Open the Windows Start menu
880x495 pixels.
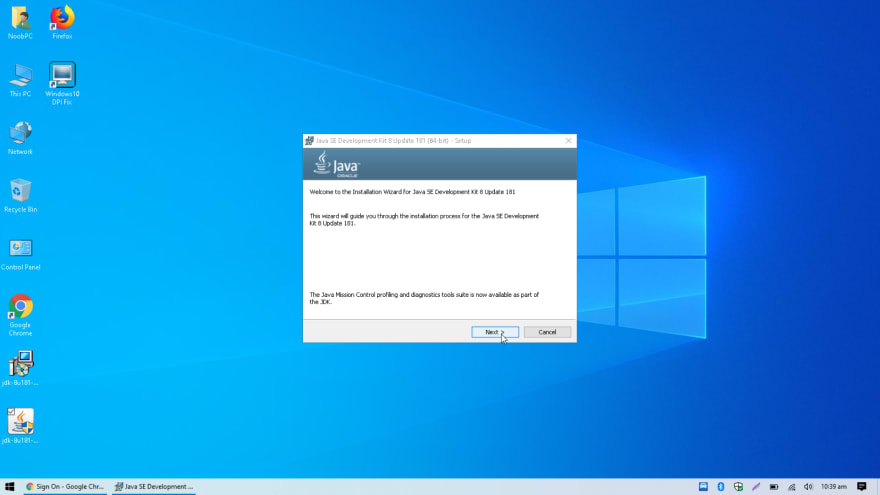pyautogui.click(x=10, y=487)
